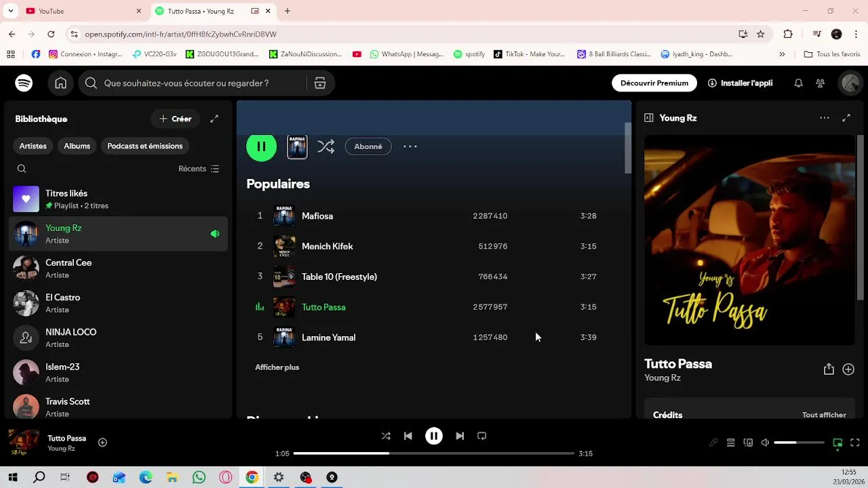
Task: Open Titres likés playlist
Action: [x=118, y=199]
